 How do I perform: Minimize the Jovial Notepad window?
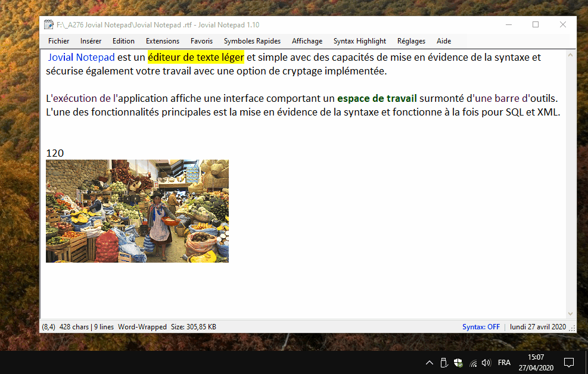(509, 25)
